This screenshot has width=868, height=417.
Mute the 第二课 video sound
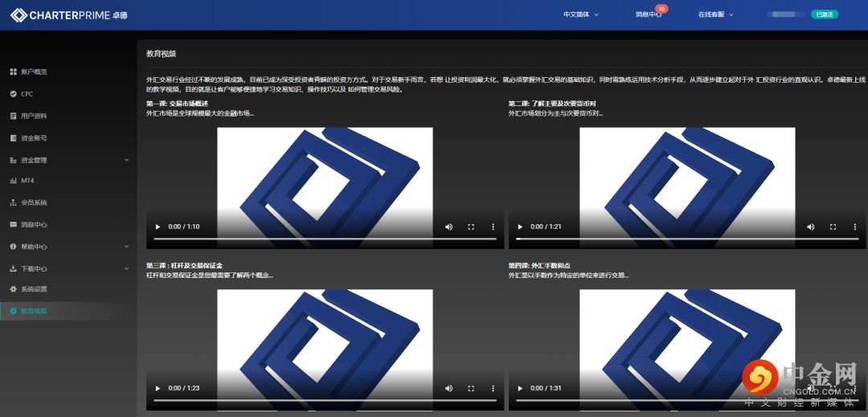point(811,227)
